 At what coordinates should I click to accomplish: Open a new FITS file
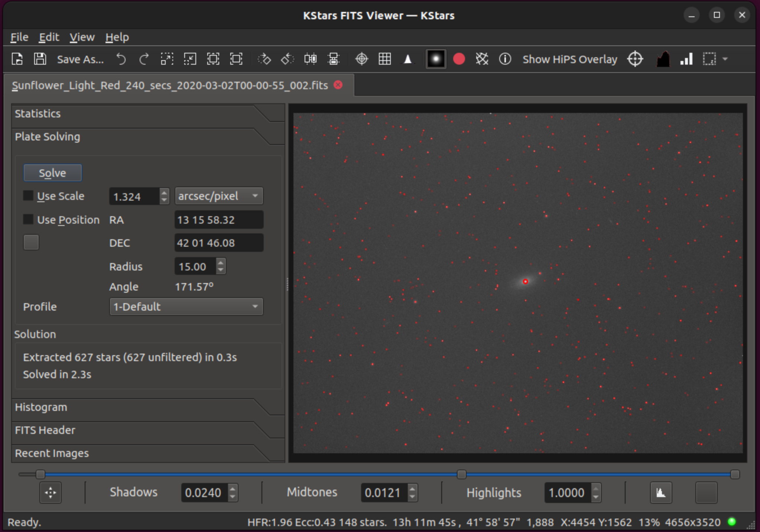(x=17, y=59)
